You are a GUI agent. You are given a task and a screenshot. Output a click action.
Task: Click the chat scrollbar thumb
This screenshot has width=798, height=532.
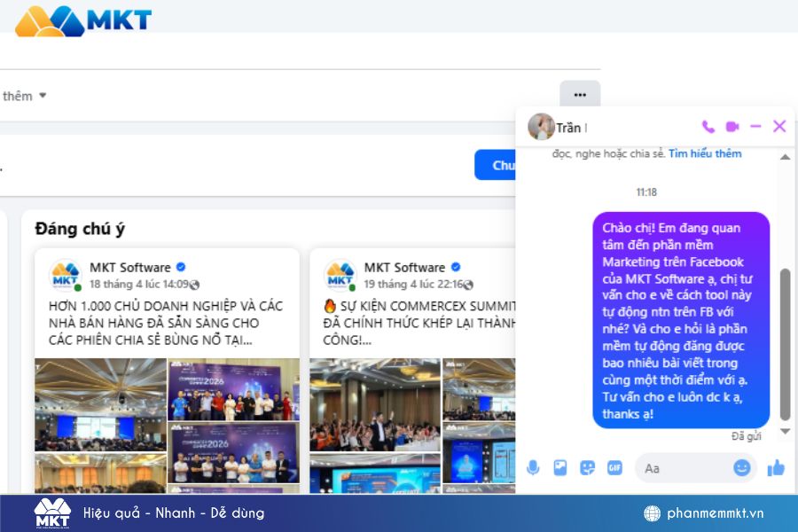point(786,345)
